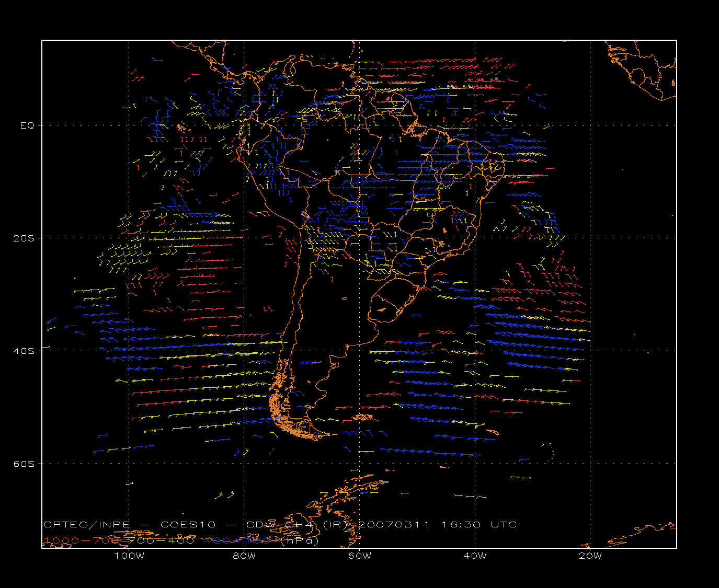The width and height of the screenshot is (719, 588).
Task: Click the 20S latitude label
Action: tap(24, 238)
